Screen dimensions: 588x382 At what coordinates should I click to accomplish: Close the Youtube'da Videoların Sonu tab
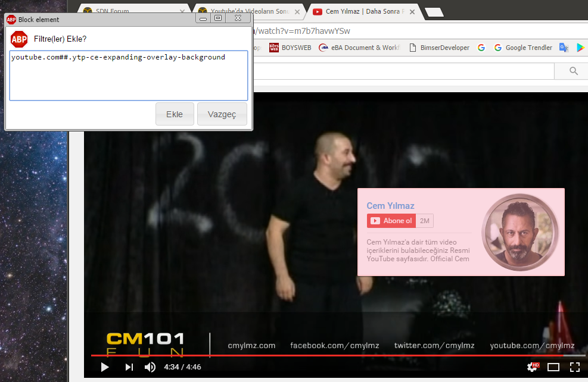(x=297, y=12)
